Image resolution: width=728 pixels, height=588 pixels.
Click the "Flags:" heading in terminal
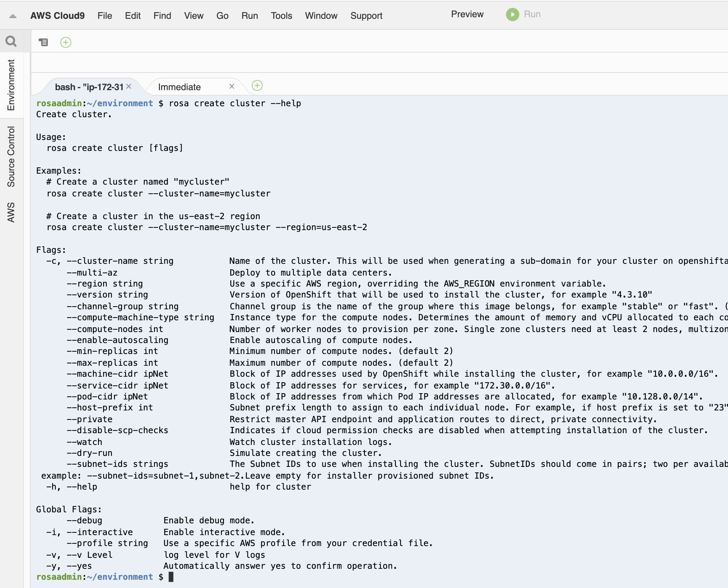tap(51, 250)
